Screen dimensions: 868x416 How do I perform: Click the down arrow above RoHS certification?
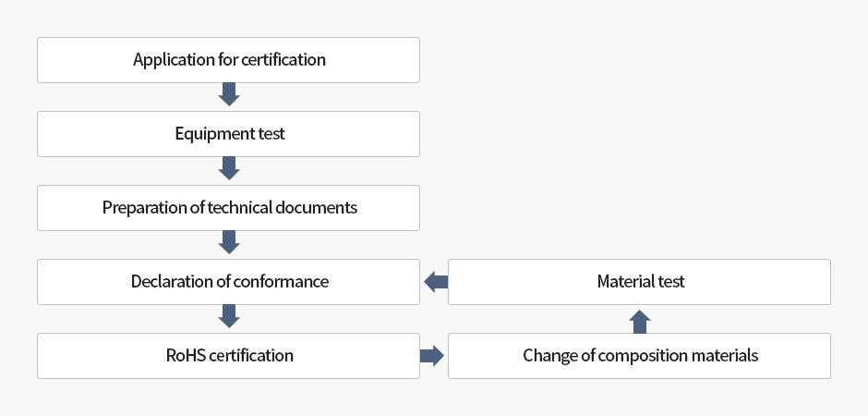coord(229,317)
